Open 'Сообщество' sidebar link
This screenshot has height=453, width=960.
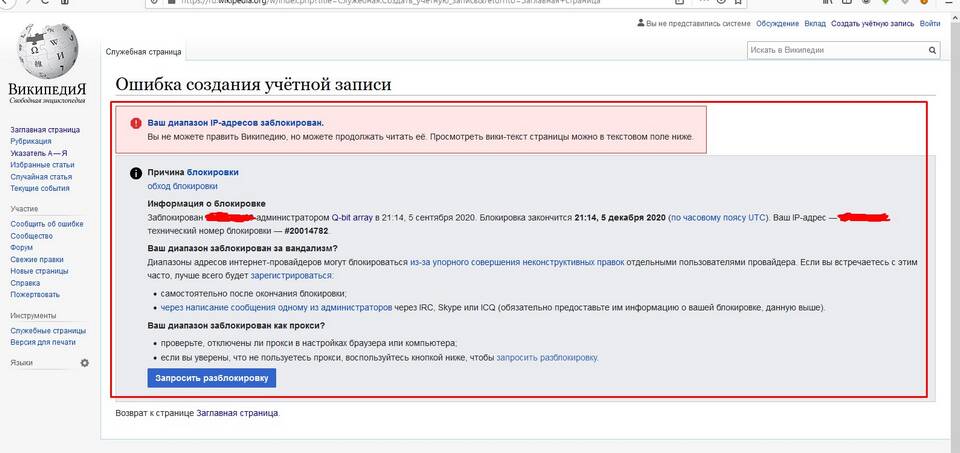pyautogui.click(x=31, y=236)
